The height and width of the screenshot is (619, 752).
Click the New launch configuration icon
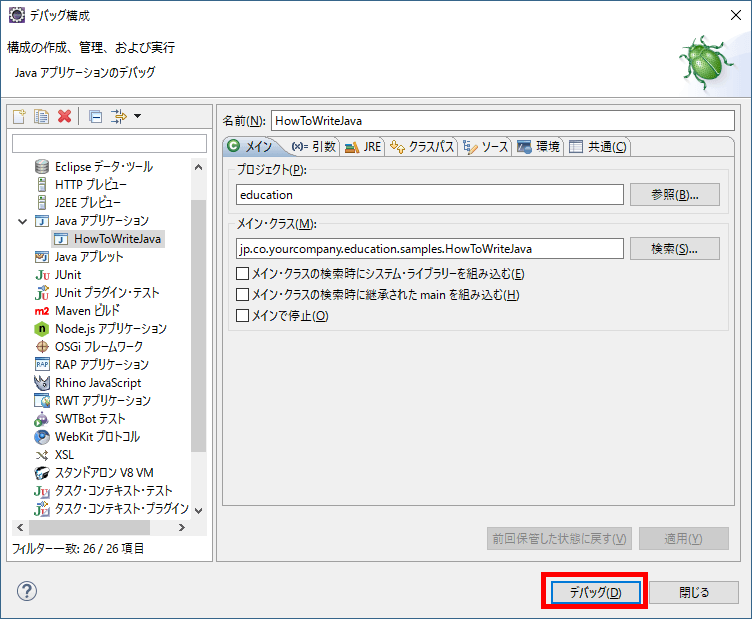click(19, 117)
